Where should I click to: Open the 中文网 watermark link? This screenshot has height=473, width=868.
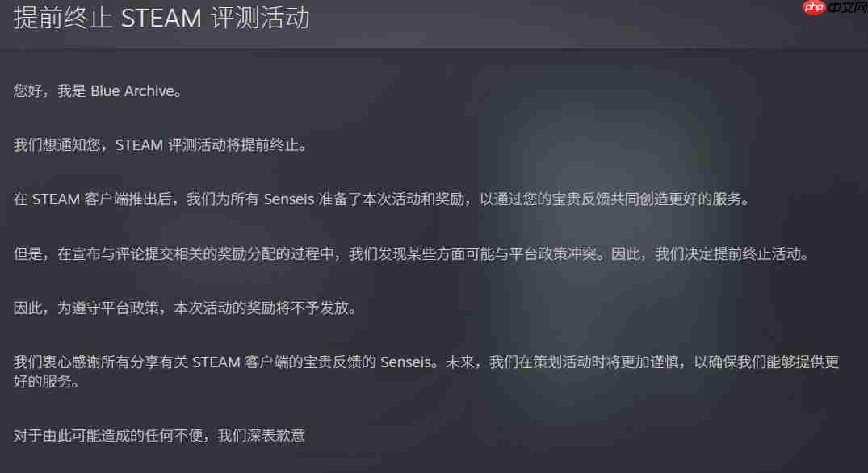click(x=848, y=7)
